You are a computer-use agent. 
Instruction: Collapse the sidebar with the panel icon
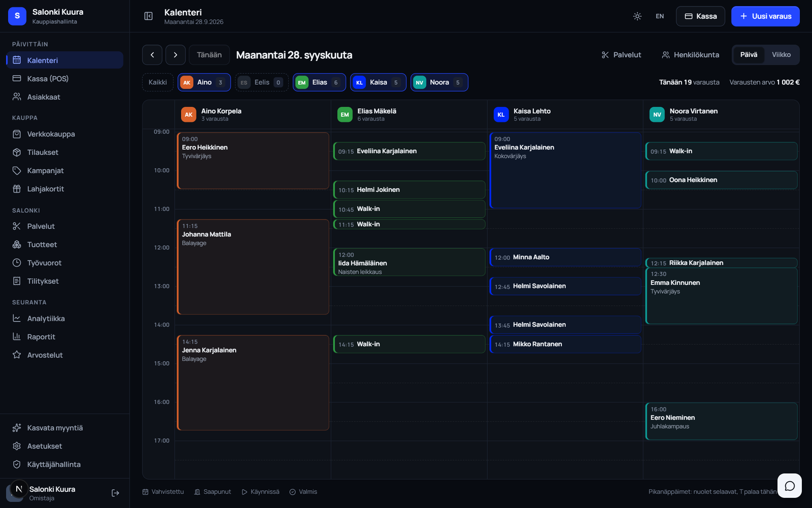[x=148, y=16]
